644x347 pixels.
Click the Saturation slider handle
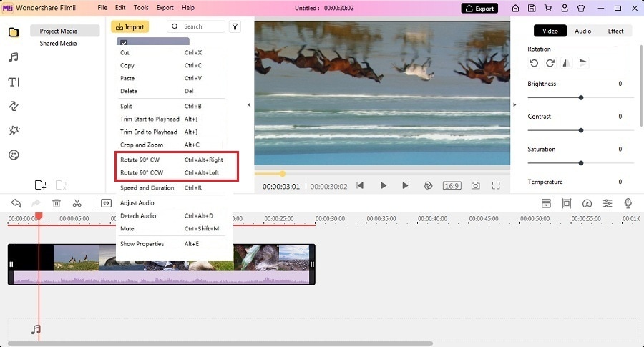point(581,163)
